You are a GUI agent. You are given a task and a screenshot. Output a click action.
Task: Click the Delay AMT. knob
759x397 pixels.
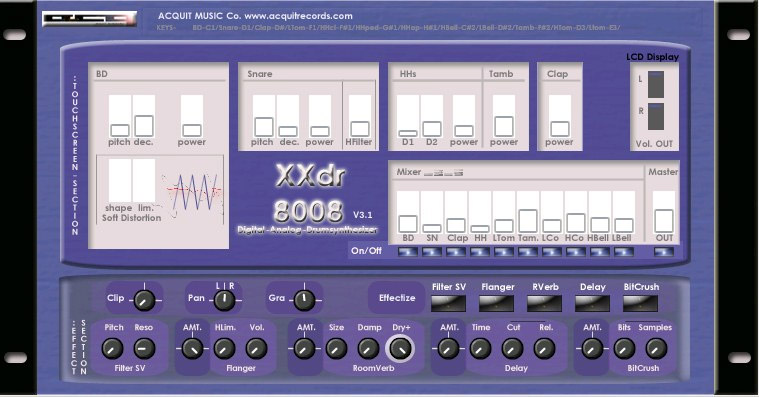[x=448, y=348]
